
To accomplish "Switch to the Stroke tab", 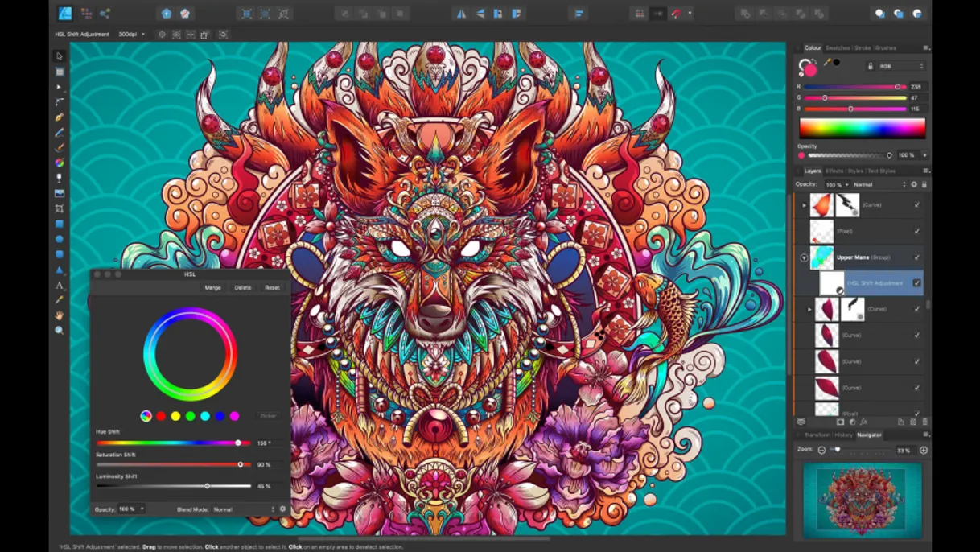I will (x=863, y=48).
